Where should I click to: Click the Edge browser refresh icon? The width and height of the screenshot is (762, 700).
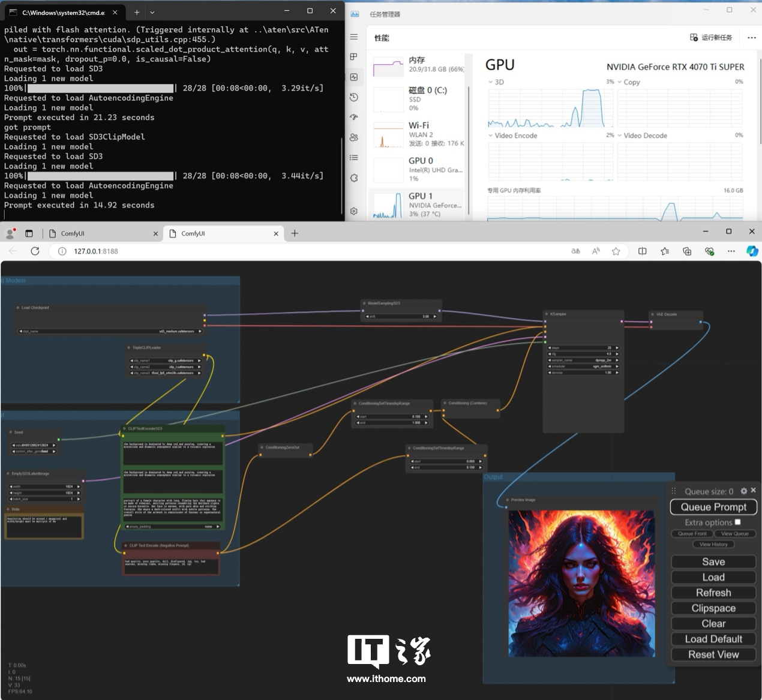click(35, 251)
